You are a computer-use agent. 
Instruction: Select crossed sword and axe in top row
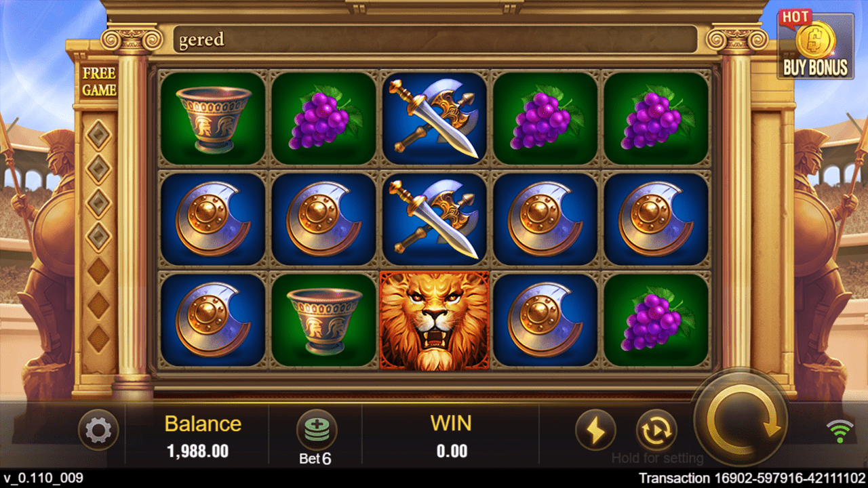[434, 119]
